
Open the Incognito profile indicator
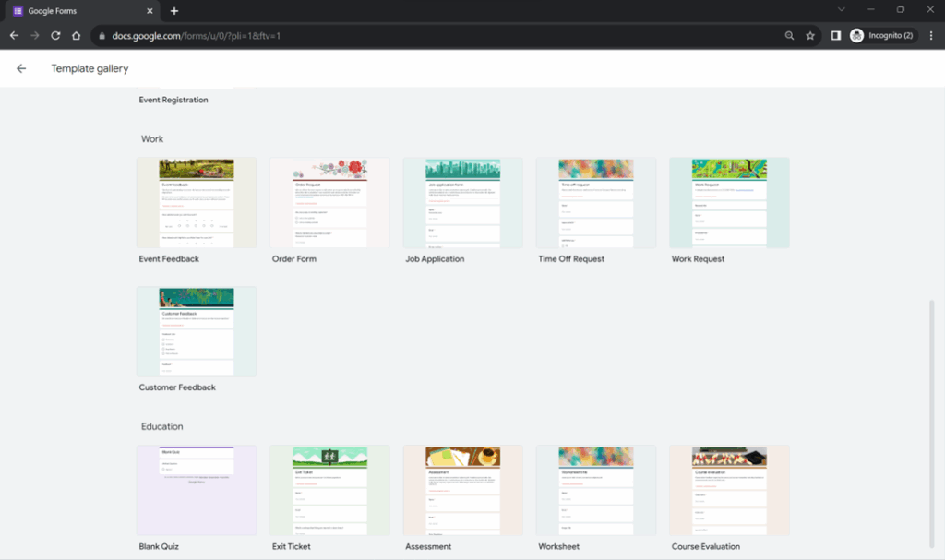(x=882, y=36)
